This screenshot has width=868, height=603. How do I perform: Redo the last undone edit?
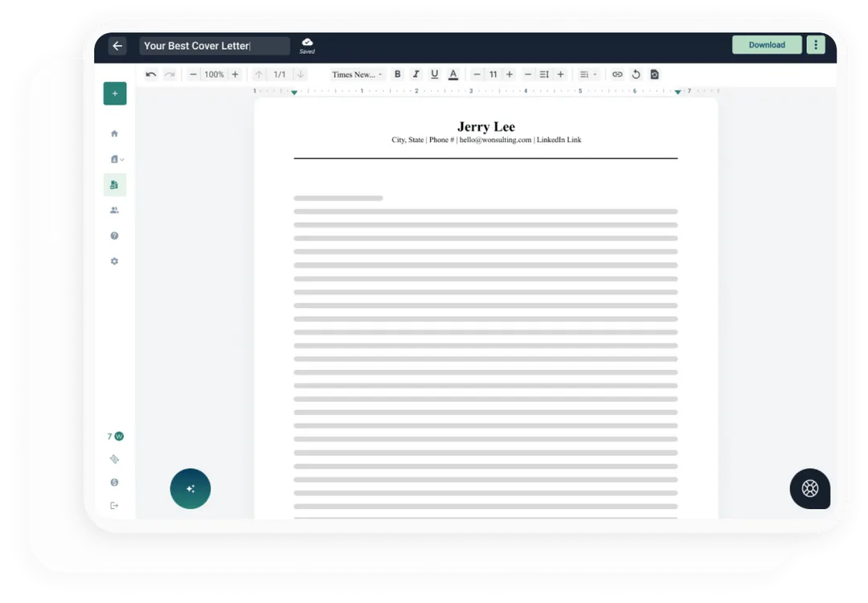pos(170,74)
